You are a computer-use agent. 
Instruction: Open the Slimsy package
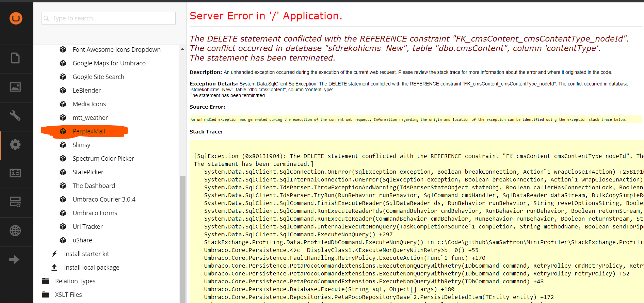pyautogui.click(x=81, y=145)
